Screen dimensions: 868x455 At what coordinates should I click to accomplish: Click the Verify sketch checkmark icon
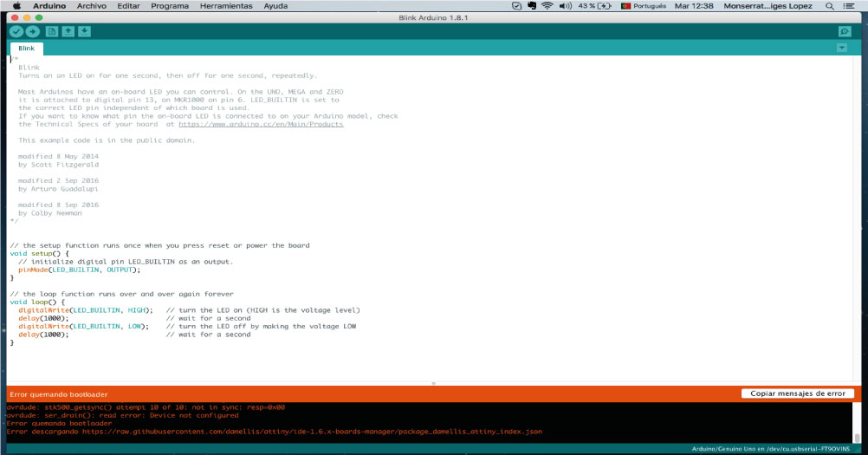click(x=16, y=31)
